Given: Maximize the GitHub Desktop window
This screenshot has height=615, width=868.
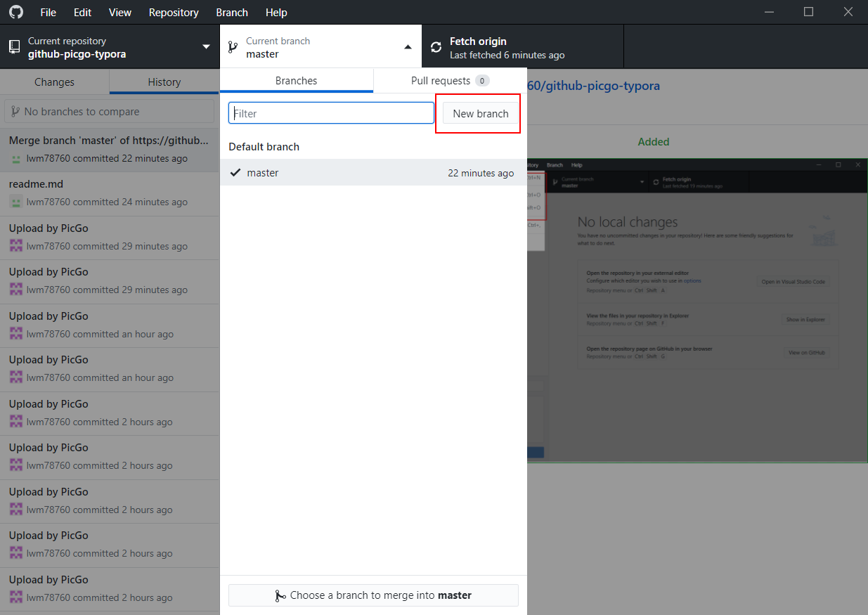Looking at the screenshot, I should (809, 12).
